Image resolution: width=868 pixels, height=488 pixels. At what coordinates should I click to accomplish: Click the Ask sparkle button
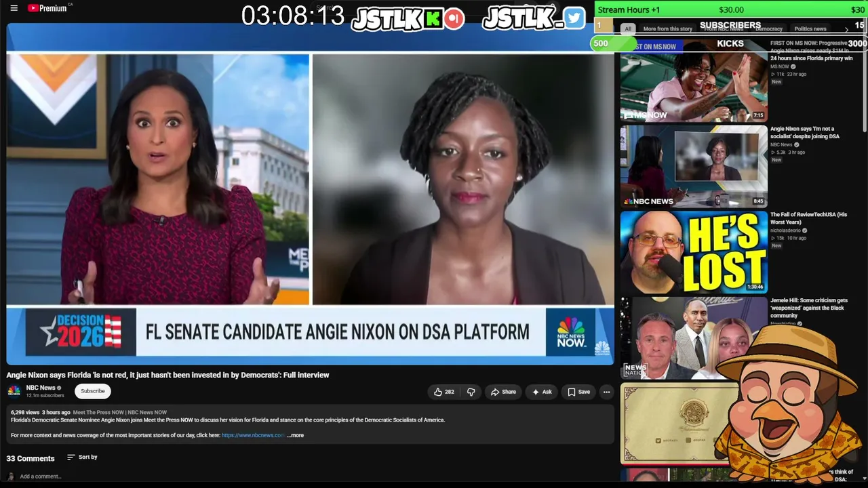(x=541, y=392)
